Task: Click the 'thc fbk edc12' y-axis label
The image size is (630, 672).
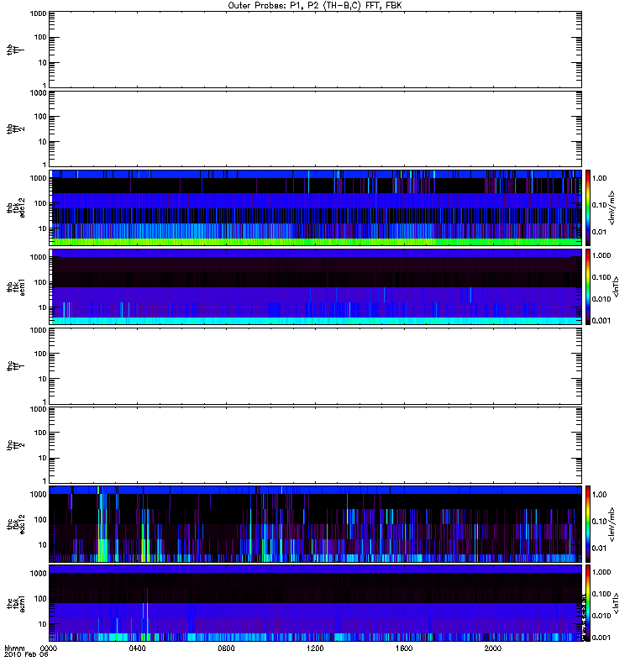Action: click(x=15, y=524)
